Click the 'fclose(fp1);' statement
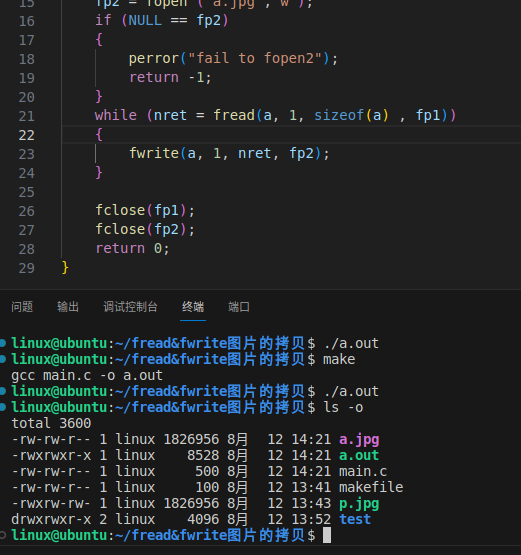Viewport: 521px width, 555px height. [x=145, y=211]
